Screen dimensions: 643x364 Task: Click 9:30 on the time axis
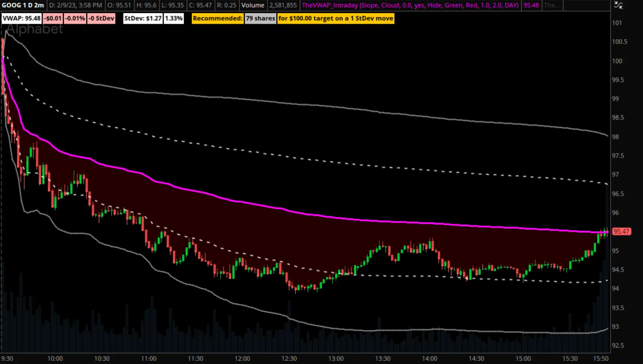tap(7, 359)
